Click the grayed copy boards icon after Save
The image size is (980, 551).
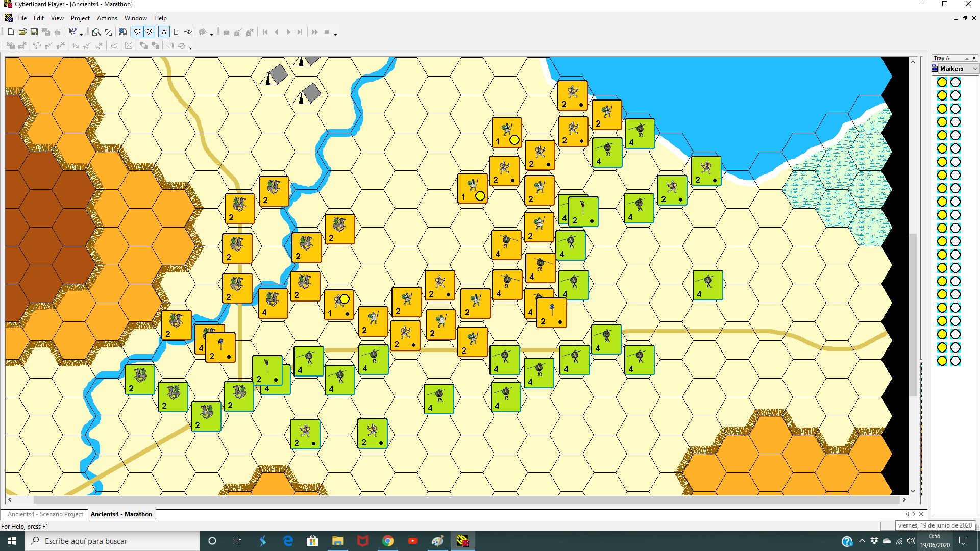(46, 32)
